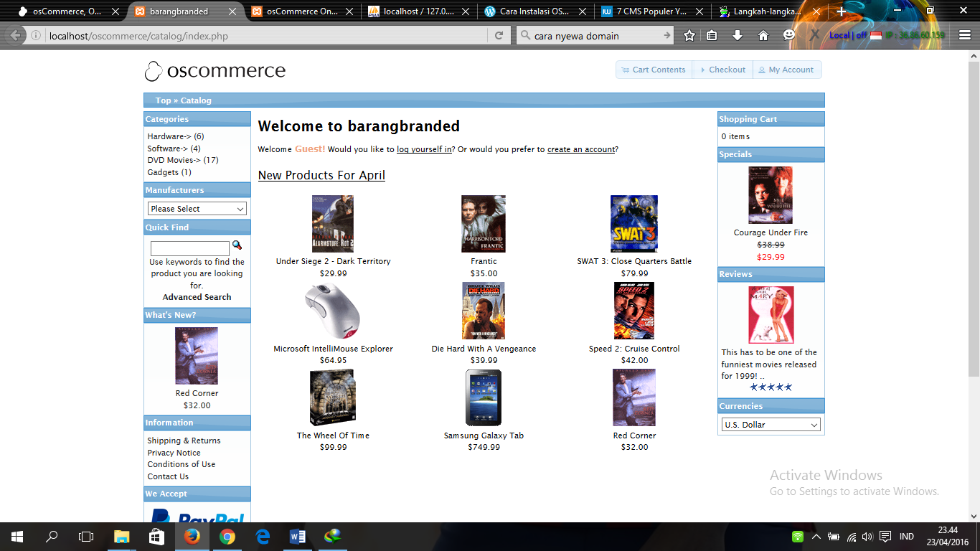Switch to Firefox in the taskbar
Image resolution: width=980 pixels, height=551 pixels.
click(192, 536)
